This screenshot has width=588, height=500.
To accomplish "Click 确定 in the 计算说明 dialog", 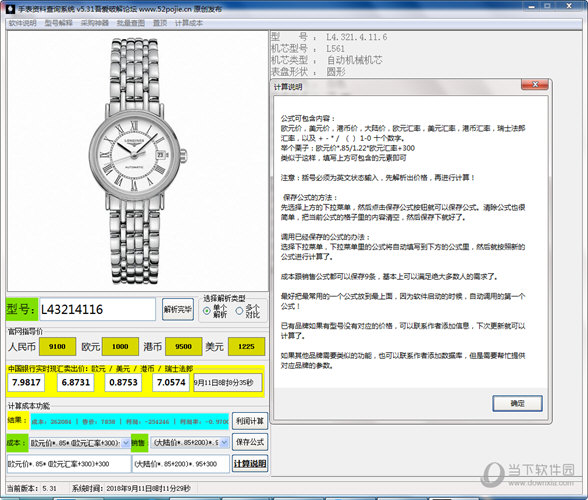I will [517, 404].
